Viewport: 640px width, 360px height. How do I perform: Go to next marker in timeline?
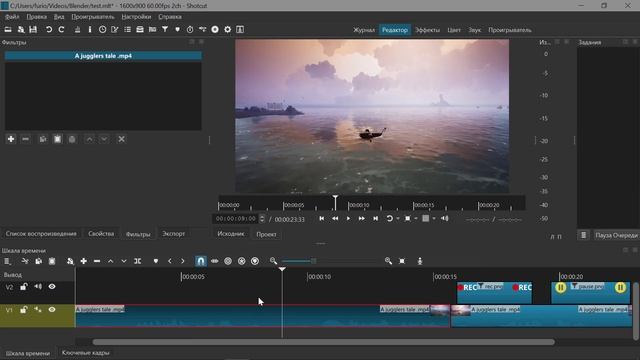(x=183, y=261)
